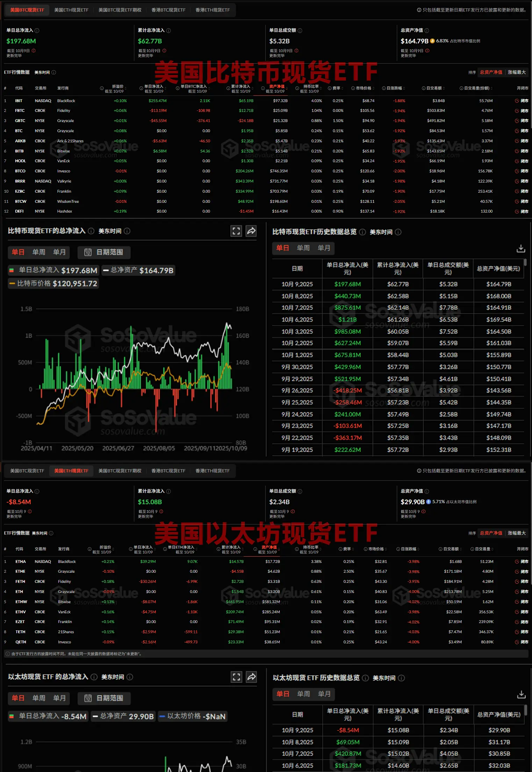Click the market clock icon in ETHA row
532x772 pixels.
point(517,562)
